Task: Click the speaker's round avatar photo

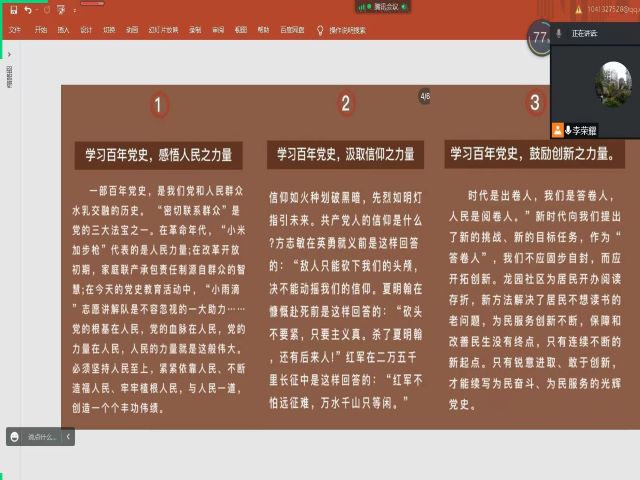Action: [x=613, y=84]
